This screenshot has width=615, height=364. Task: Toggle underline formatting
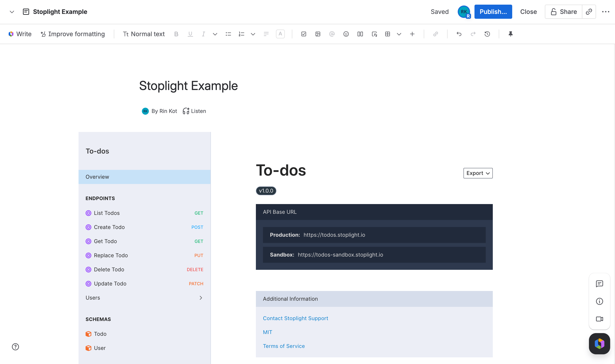tap(190, 34)
